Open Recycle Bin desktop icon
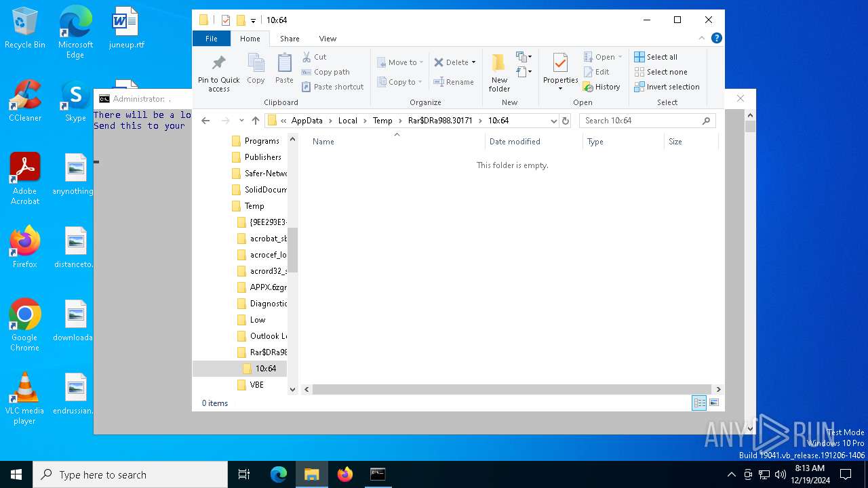 tap(25, 28)
